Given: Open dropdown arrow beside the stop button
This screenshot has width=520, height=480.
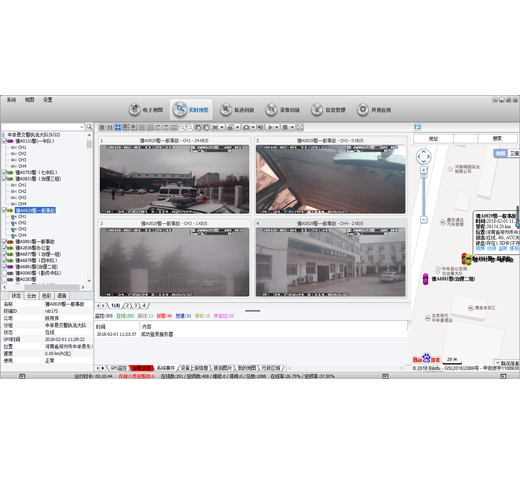Looking at the screenshot, I should coord(292,127).
